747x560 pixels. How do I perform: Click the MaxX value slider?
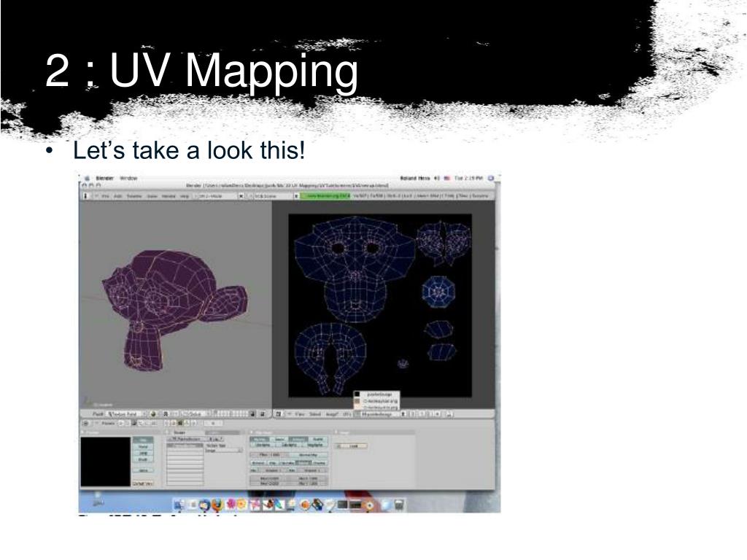click(308, 478)
